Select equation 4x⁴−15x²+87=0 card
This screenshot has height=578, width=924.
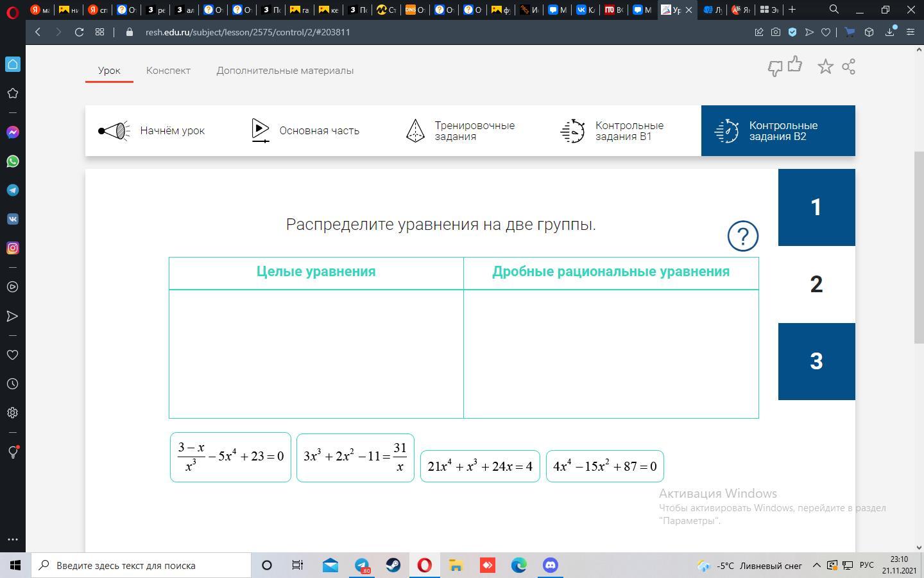605,466
